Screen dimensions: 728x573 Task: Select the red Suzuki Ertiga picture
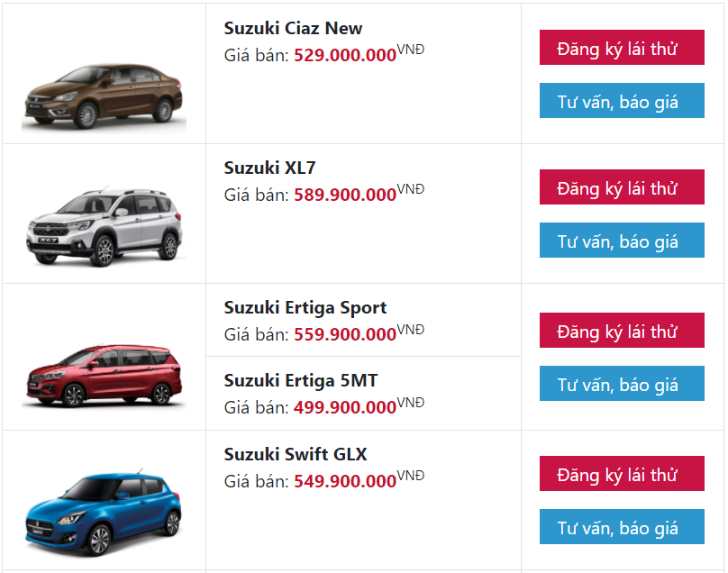coord(104,374)
